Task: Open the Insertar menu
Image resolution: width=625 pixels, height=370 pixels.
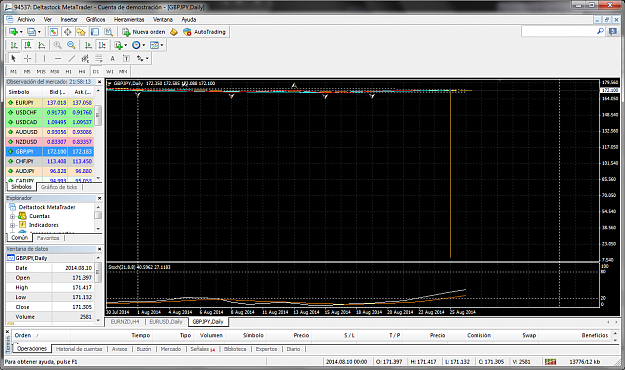Action: point(69,19)
